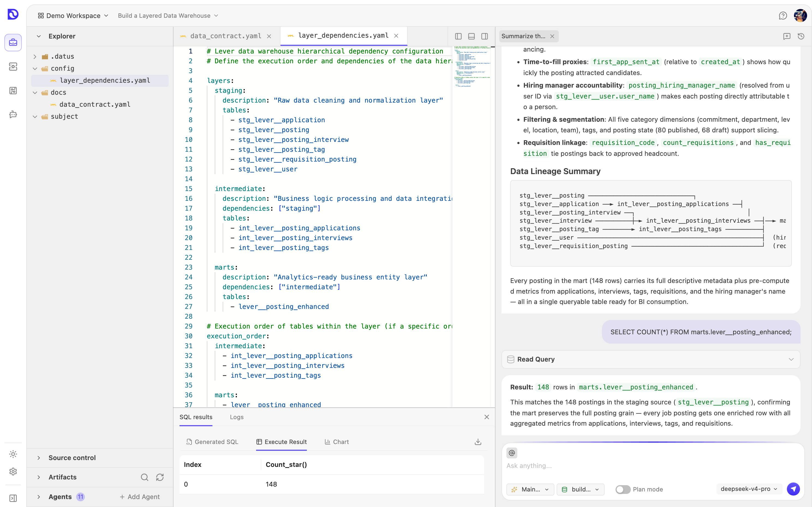The height and width of the screenshot is (507, 812).
Task: Select layer_dependencies.yaml editor tab
Action: click(343, 35)
